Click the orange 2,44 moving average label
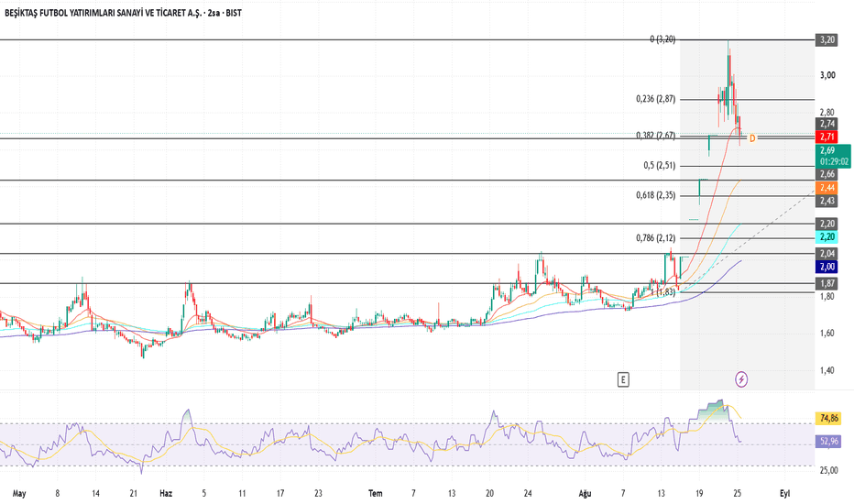This screenshot has width=854, height=504. click(827, 188)
